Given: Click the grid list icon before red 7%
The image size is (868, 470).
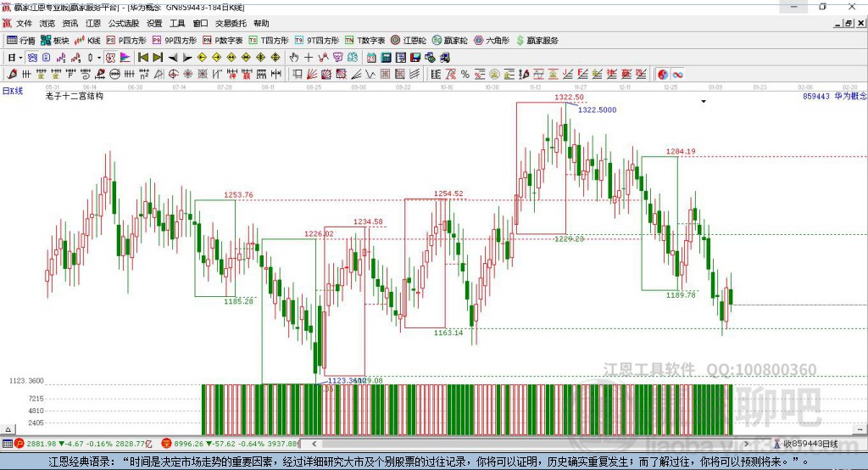Looking at the screenshot, I should coord(436,75).
